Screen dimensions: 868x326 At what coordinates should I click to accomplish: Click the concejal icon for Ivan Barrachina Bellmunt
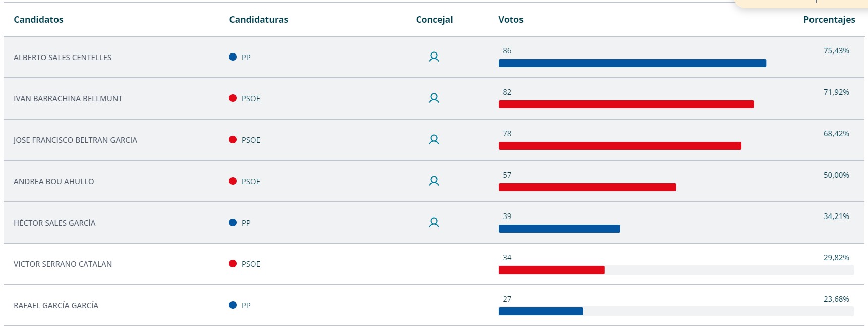tap(434, 98)
